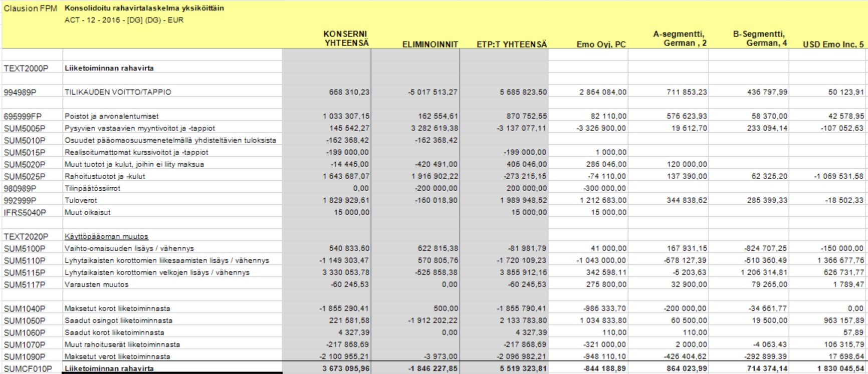Click the ACT - 12 - 2016 period line

(x=124, y=20)
